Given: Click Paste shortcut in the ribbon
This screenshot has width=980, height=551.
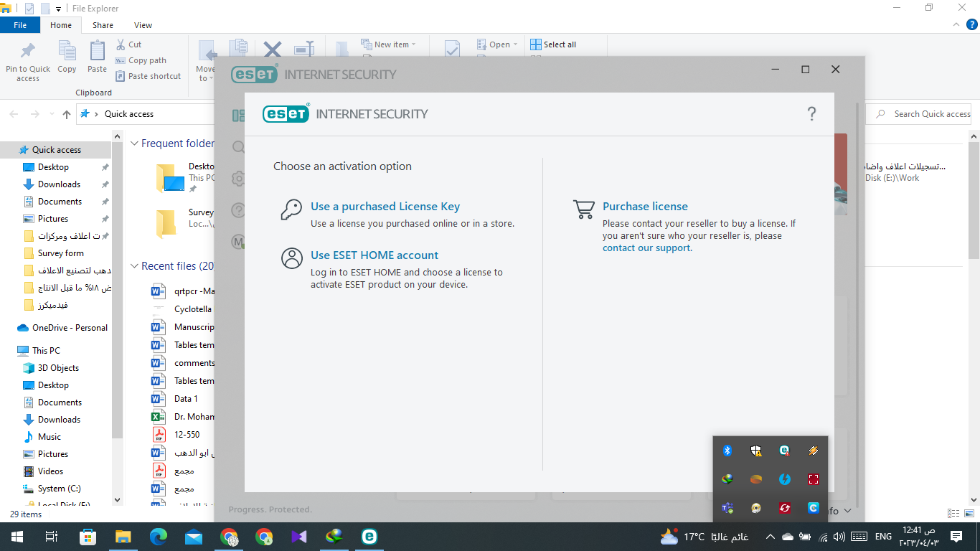Looking at the screenshot, I should tap(148, 76).
